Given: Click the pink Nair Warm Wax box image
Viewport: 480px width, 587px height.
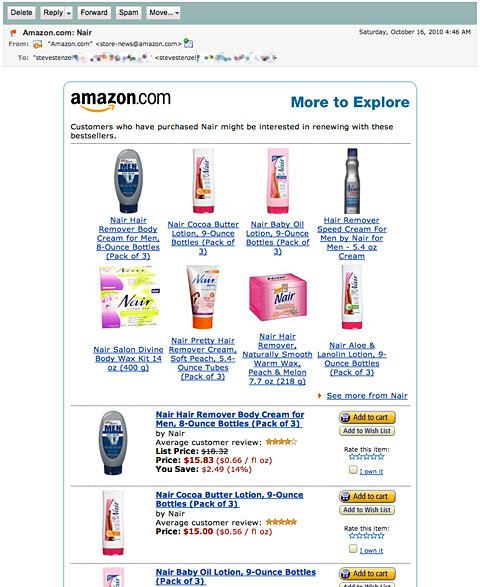Looking at the screenshot, I should [278, 297].
